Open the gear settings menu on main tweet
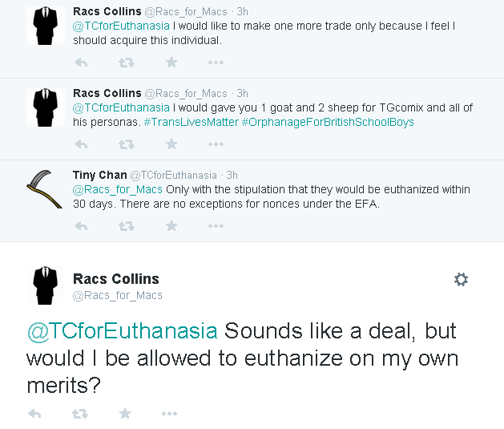The image size is (504, 429). pos(461,280)
